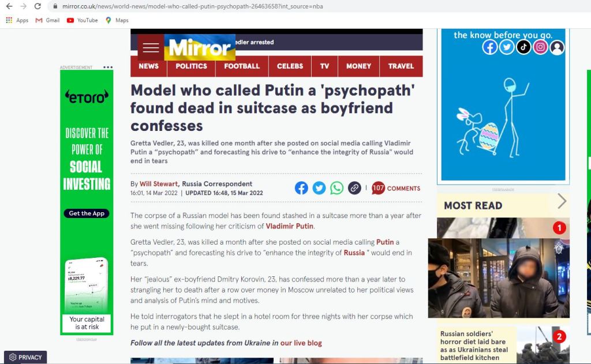Open Mirror's TikTok page icon
Screen dimensions: 591x364
point(523,47)
